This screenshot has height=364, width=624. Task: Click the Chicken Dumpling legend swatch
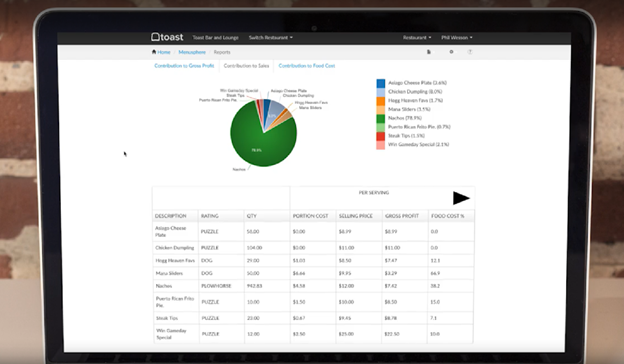[x=381, y=92]
